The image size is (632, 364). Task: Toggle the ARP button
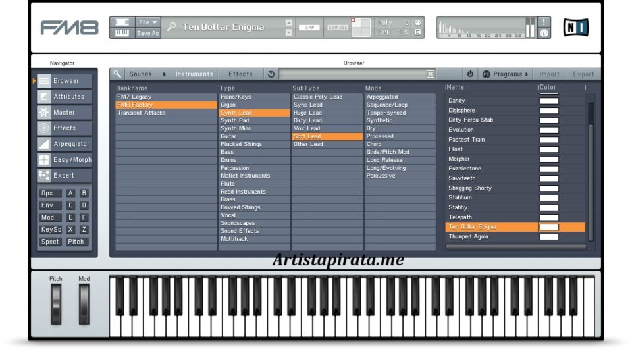pyautogui.click(x=309, y=28)
